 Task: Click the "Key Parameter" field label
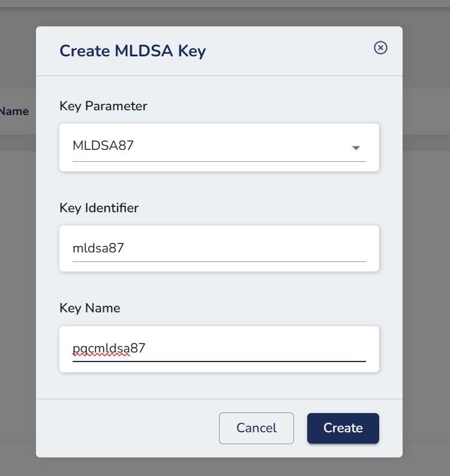(x=103, y=106)
